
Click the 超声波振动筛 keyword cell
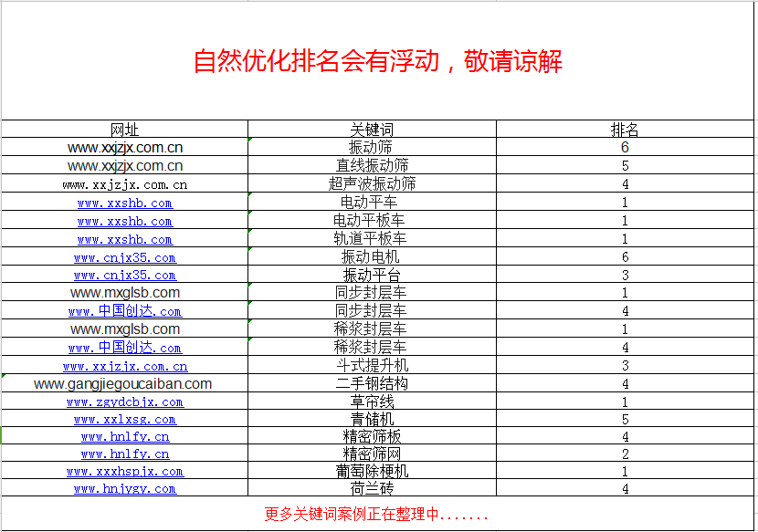point(372,184)
